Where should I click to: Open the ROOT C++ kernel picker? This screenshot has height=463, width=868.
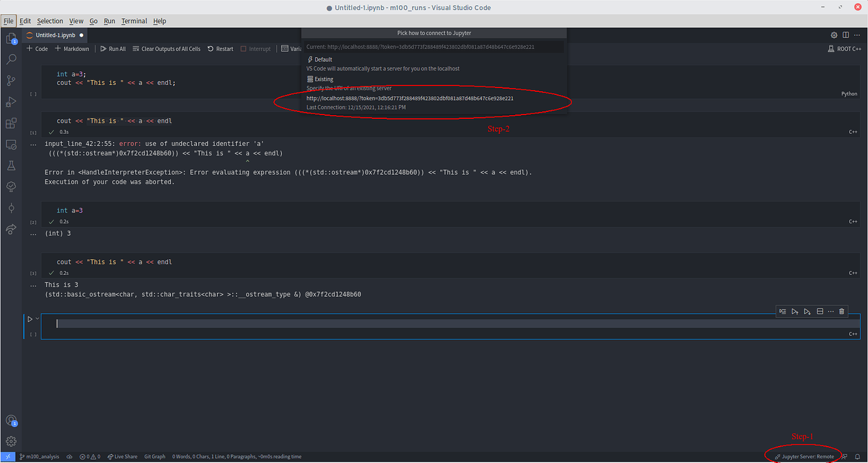844,48
